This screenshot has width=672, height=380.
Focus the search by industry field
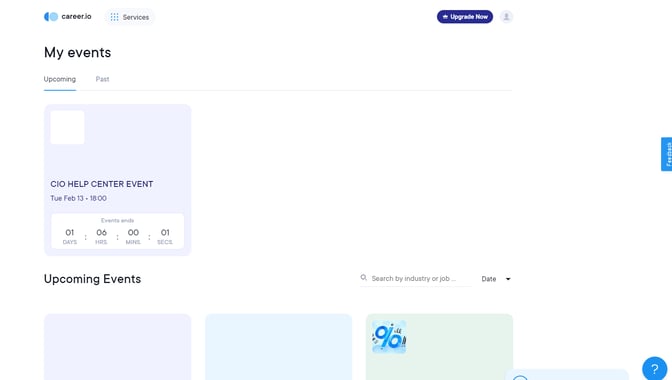tap(416, 278)
